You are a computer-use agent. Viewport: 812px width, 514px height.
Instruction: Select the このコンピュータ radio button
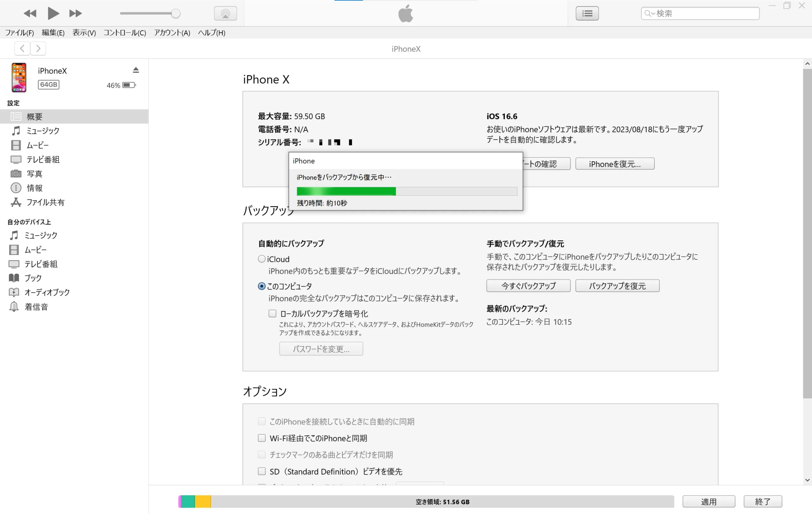262,286
